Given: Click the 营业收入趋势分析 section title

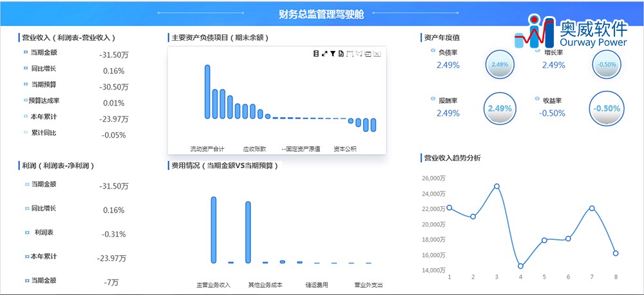Looking at the screenshot, I should pyautogui.click(x=451, y=158).
